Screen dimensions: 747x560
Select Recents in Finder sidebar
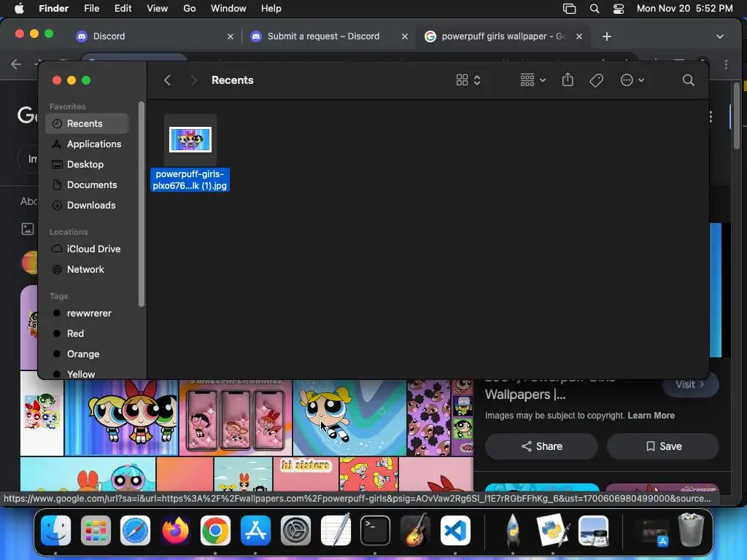point(88,123)
